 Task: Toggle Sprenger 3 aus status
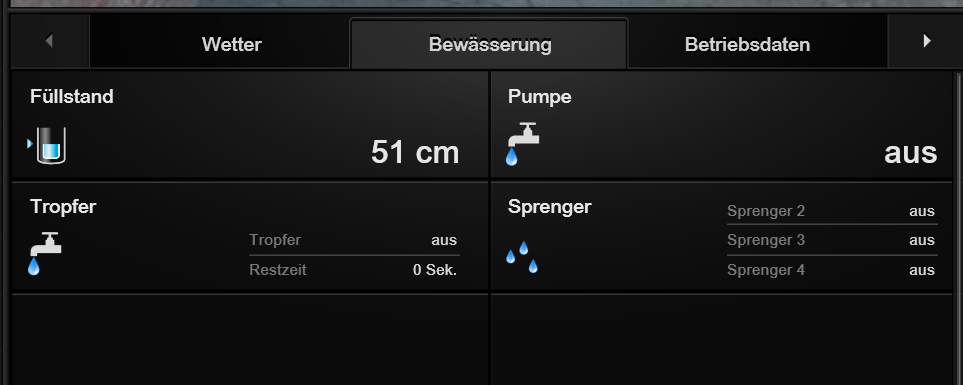click(922, 240)
